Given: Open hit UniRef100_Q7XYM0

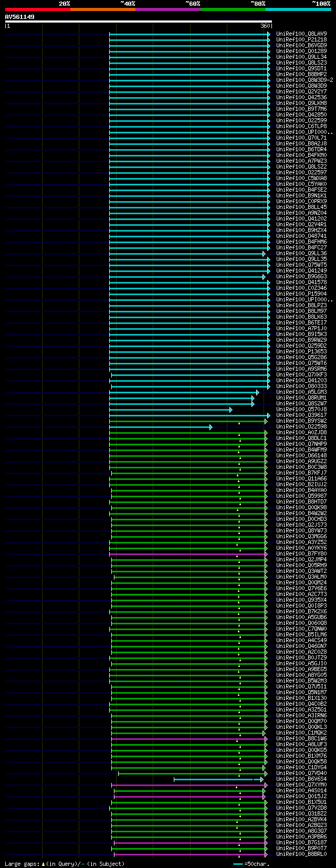Looking at the screenshot, I should (x=301, y=785).
